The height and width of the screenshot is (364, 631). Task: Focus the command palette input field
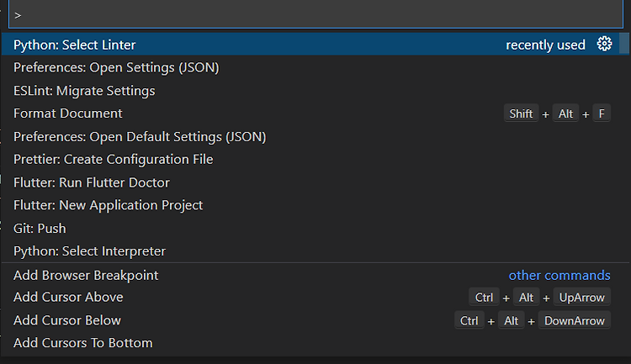tap(315, 14)
